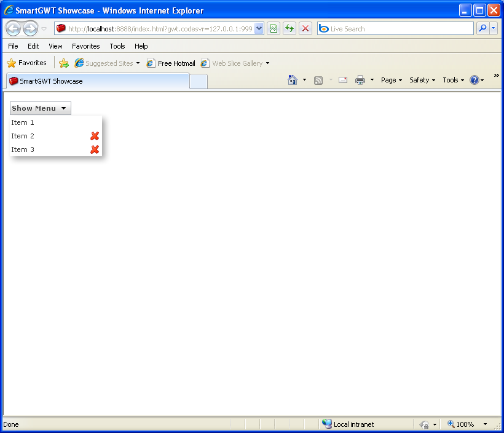Screen dimensions: 504x433
Task: Select the SmartGWT Showcase tab
Action: [x=98, y=81]
